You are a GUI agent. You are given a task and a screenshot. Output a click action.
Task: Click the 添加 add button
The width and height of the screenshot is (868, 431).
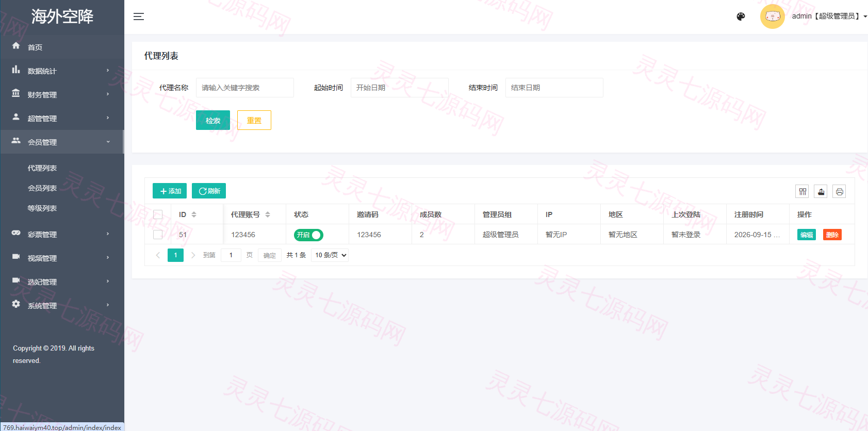(x=170, y=191)
